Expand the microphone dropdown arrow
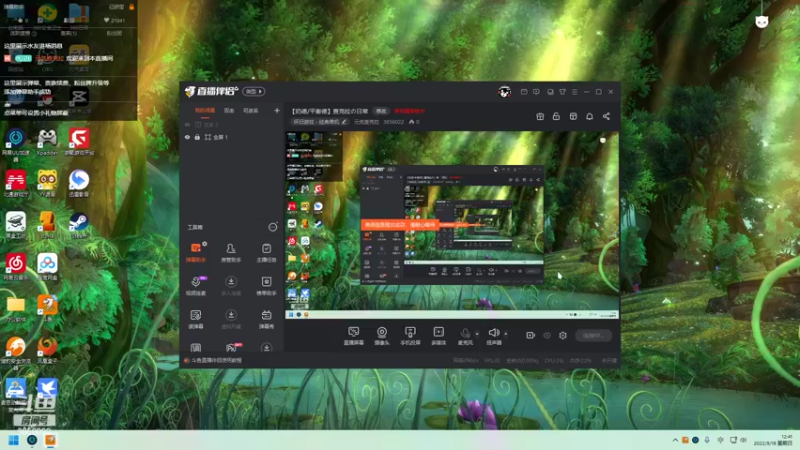Viewport: 800px width, 450px height. pyautogui.click(x=477, y=334)
